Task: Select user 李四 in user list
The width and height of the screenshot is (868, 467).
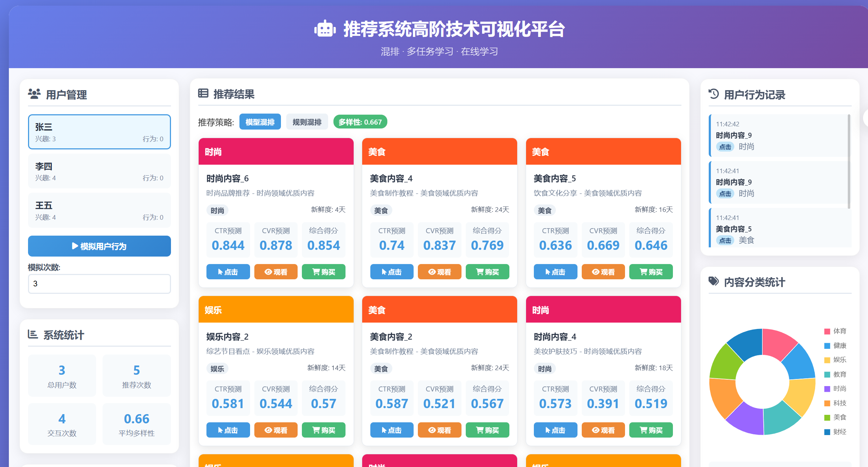Action: tap(99, 171)
